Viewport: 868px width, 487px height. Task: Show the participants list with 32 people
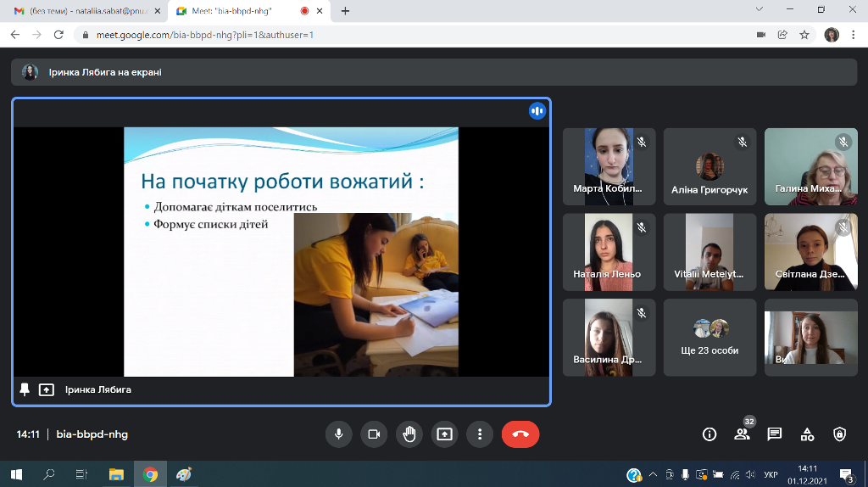(743, 434)
